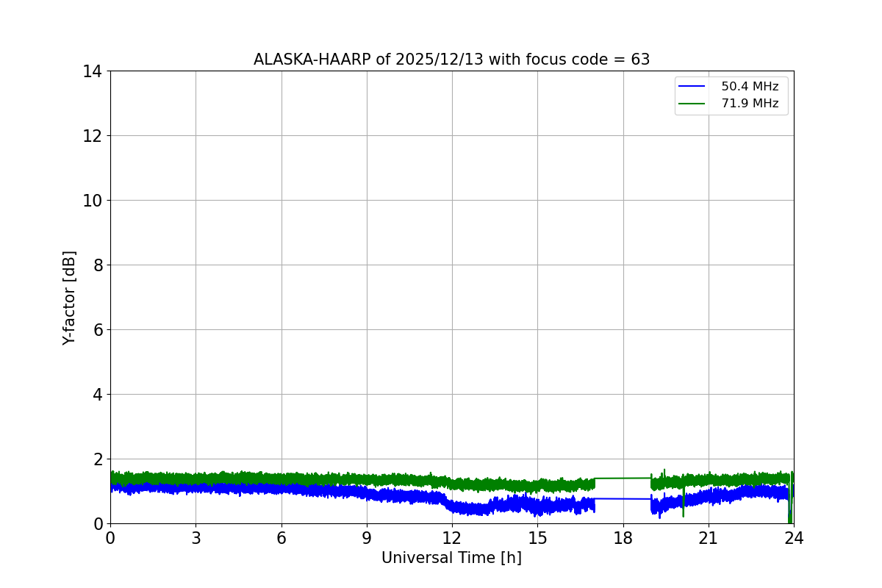Click y-axis tick label 2

pos(98,459)
